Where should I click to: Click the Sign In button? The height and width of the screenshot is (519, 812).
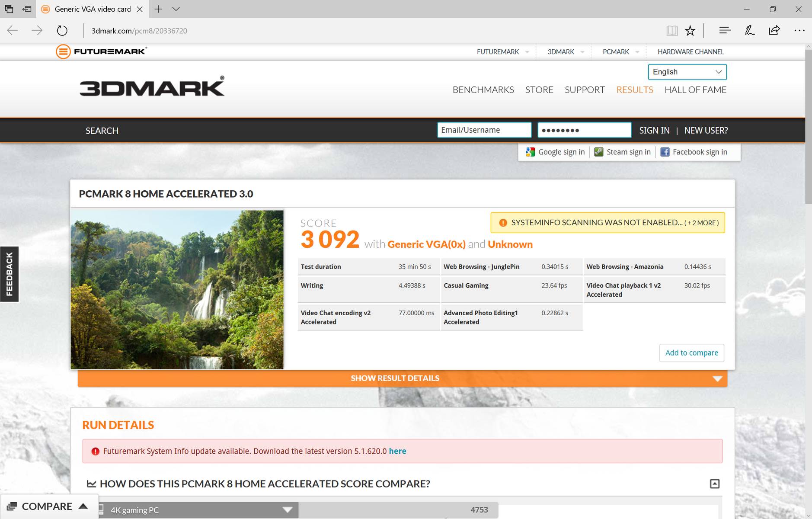[x=654, y=130]
